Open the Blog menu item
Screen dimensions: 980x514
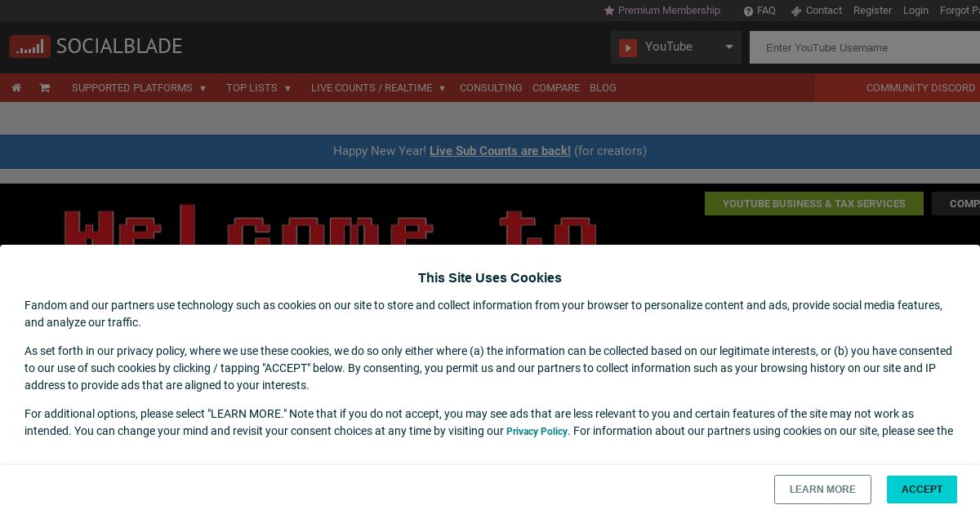[x=603, y=88]
